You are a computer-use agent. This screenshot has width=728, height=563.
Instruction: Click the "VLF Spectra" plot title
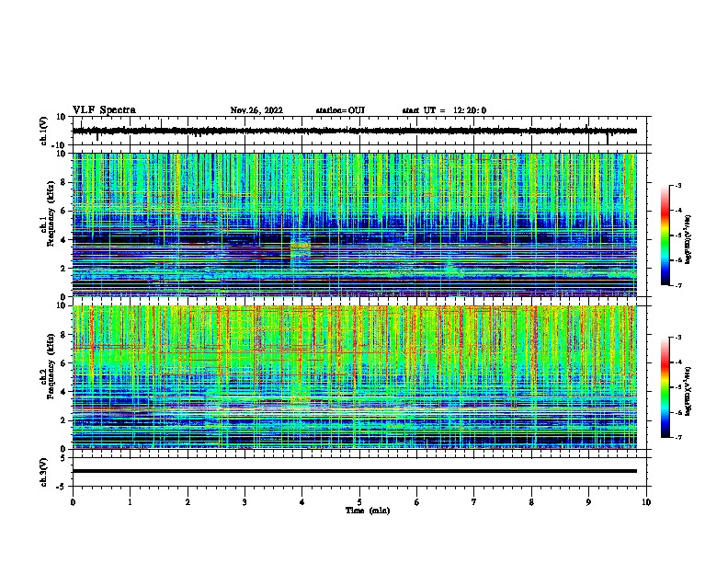[x=104, y=110]
